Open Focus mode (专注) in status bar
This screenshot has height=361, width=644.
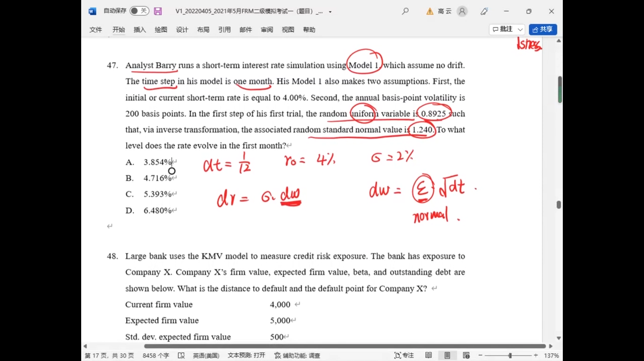tap(404, 355)
